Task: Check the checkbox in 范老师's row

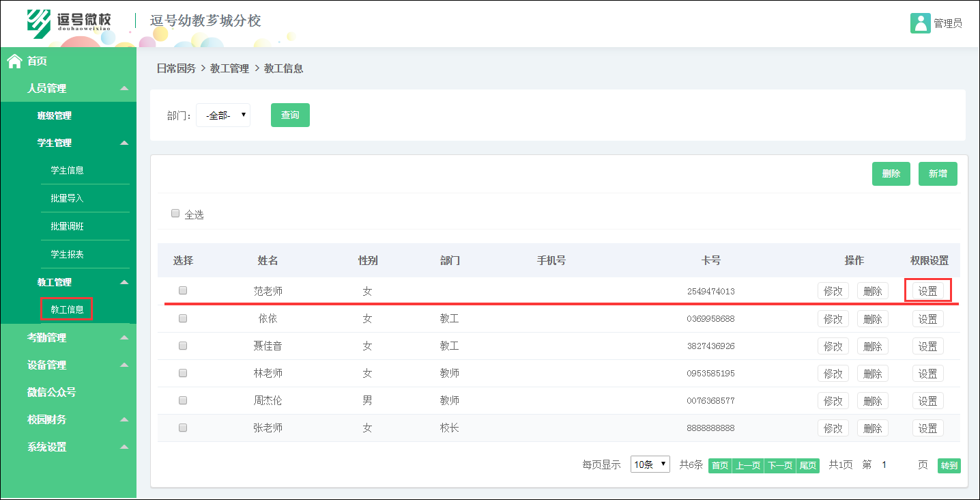Action: tap(182, 290)
